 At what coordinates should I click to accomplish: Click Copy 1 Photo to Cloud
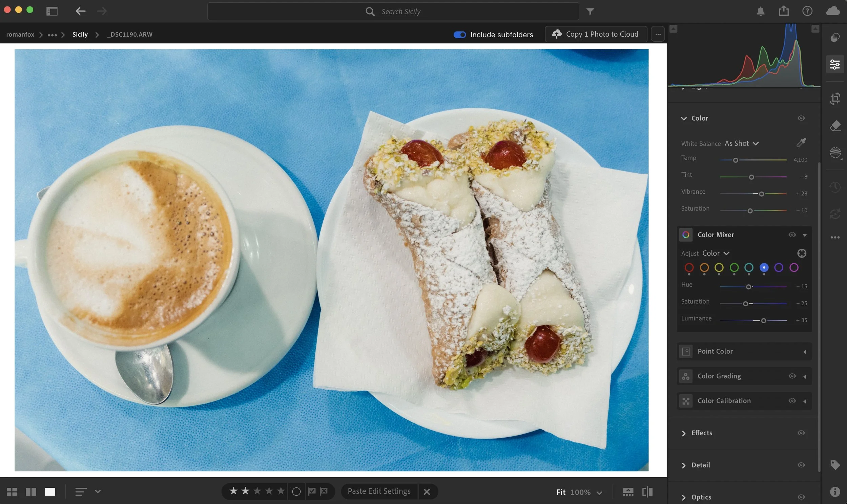[x=596, y=34]
